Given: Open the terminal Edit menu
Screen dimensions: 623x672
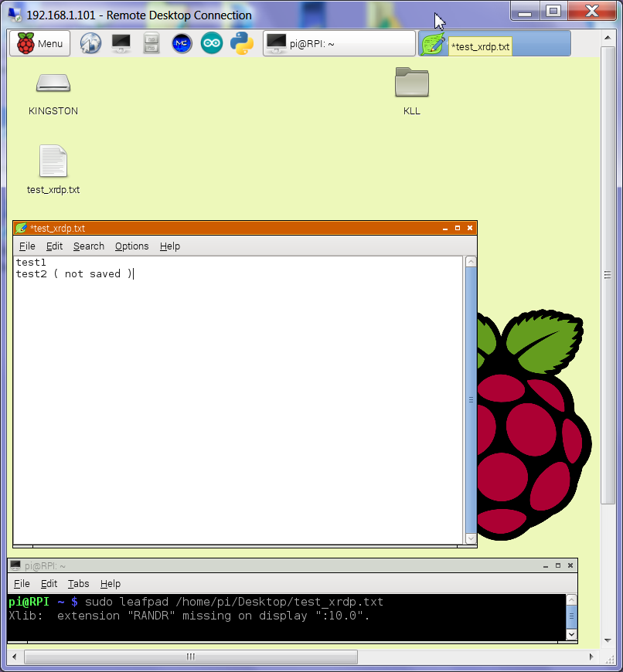Looking at the screenshot, I should (49, 584).
